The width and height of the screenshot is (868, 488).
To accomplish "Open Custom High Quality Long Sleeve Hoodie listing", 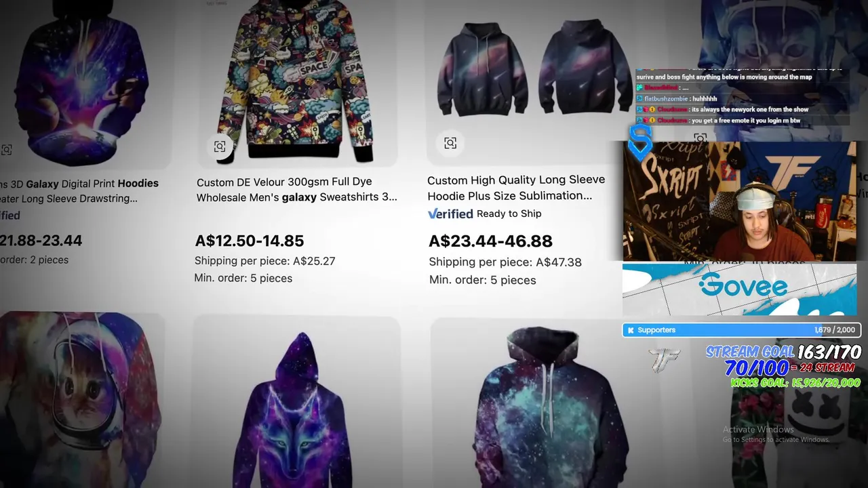I will coord(516,188).
